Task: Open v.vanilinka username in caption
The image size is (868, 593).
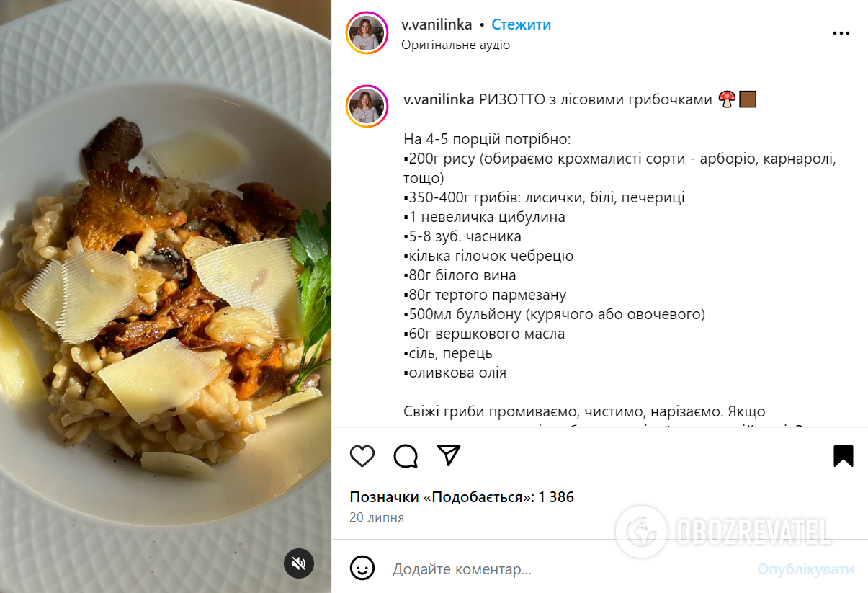Action: (x=439, y=99)
